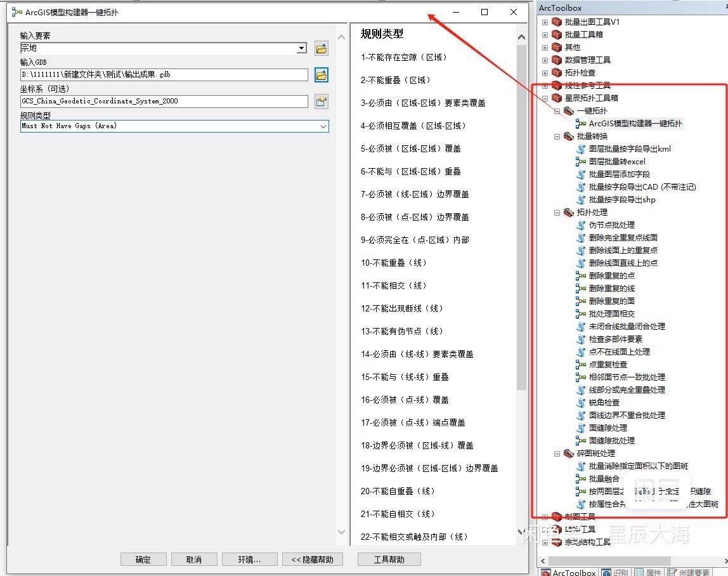The height and width of the screenshot is (576, 728).
Task: Click 取消 button
Action: coord(194,560)
